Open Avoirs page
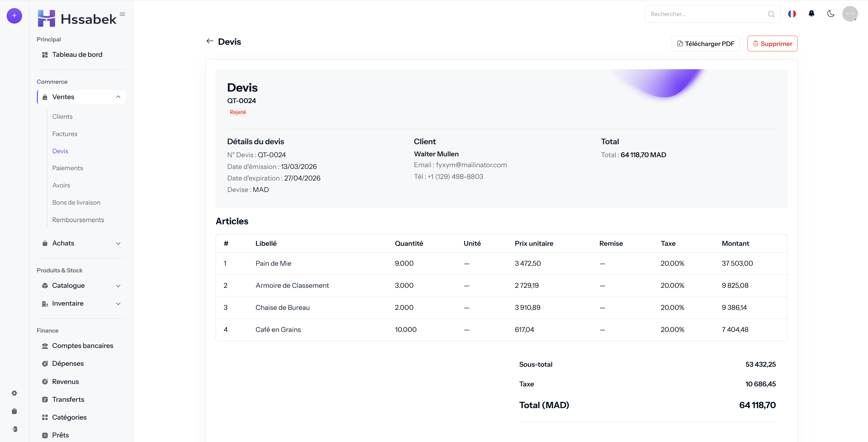 coord(61,185)
